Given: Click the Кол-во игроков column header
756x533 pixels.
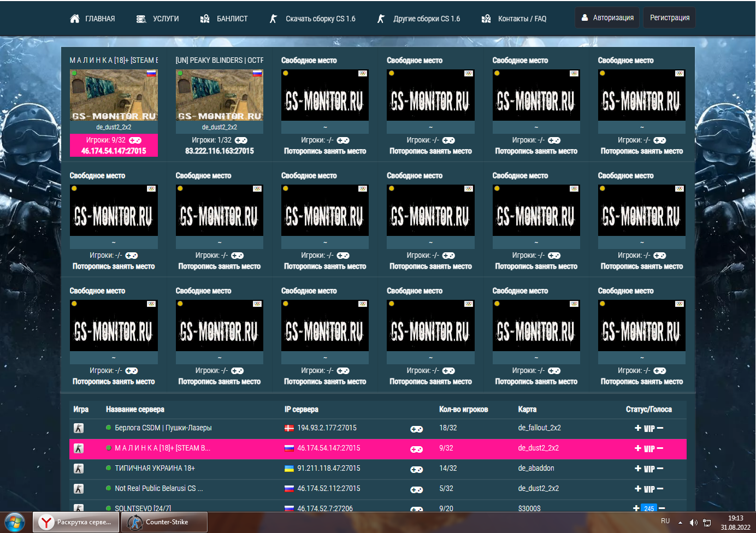Looking at the screenshot, I should click(464, 410).
